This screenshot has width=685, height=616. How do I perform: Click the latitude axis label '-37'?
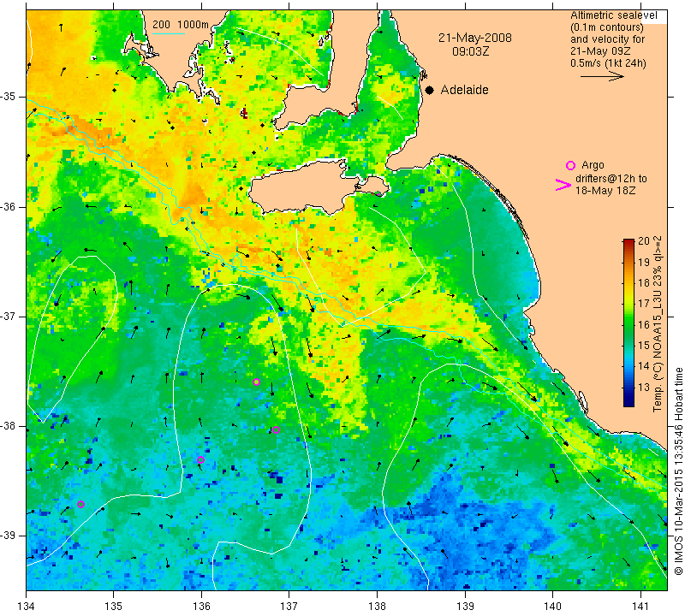tap(9, 316)
